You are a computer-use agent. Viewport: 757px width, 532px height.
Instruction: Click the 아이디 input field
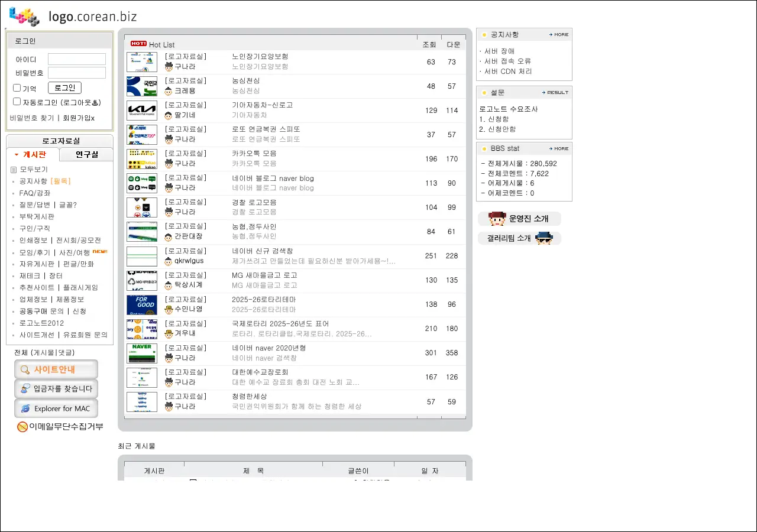coord(77,59)
